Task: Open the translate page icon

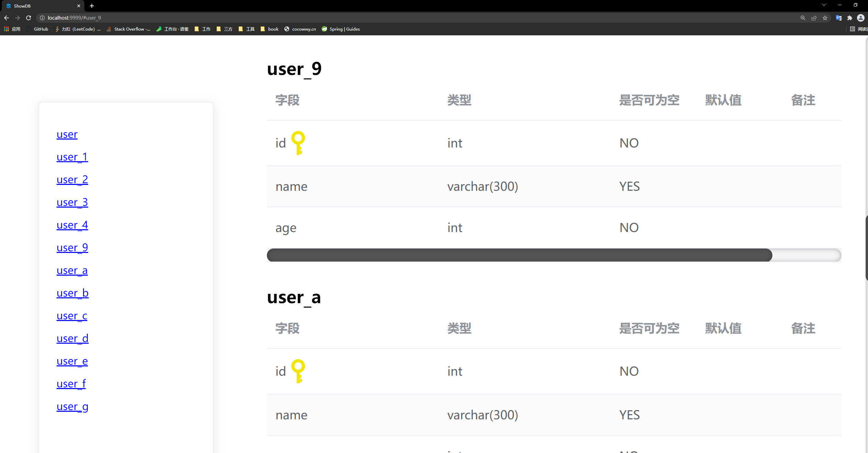Action: pyautogui.click(x=839, y=18)
